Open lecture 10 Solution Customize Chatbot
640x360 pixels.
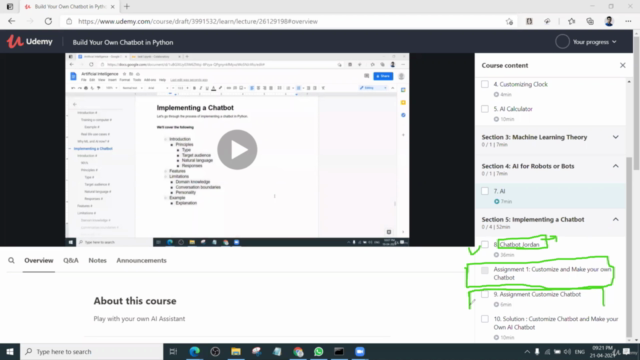point(556,323)
